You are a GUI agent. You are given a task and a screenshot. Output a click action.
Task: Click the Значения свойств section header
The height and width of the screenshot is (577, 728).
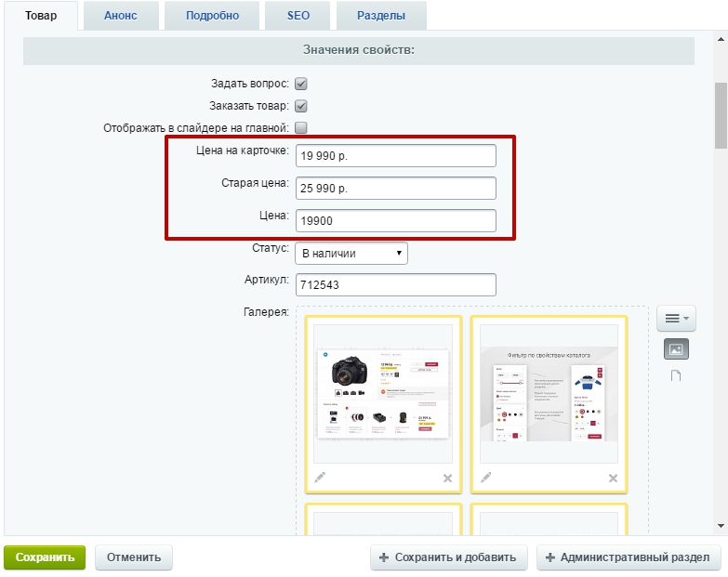pos(359,50)
